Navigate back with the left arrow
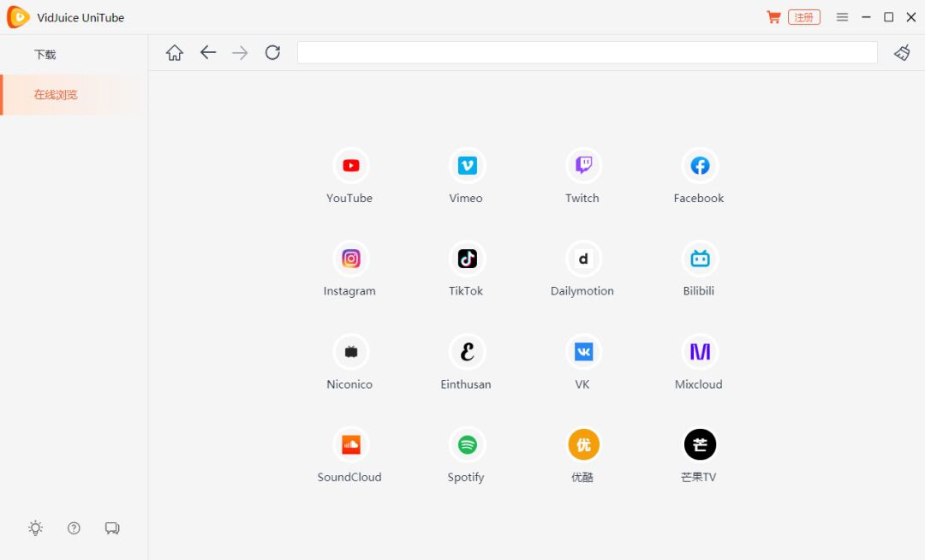925x560 pixels. (207, 52)
